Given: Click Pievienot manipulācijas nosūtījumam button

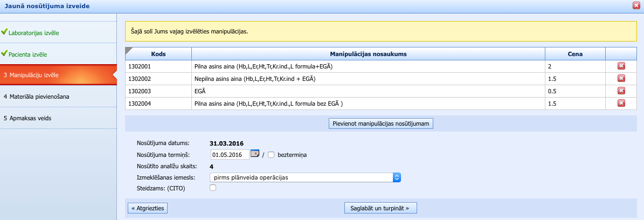Looking at the screenshot, I should [380, 123].
